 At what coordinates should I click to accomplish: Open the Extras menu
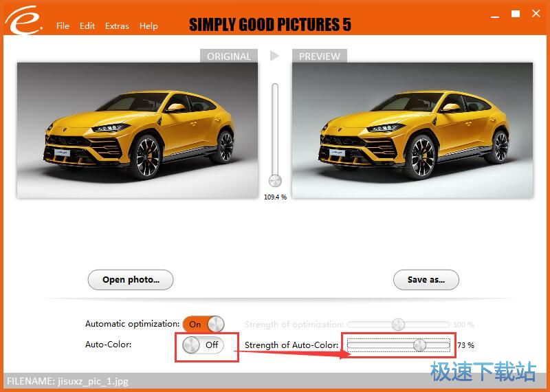(x=117, y=26)
